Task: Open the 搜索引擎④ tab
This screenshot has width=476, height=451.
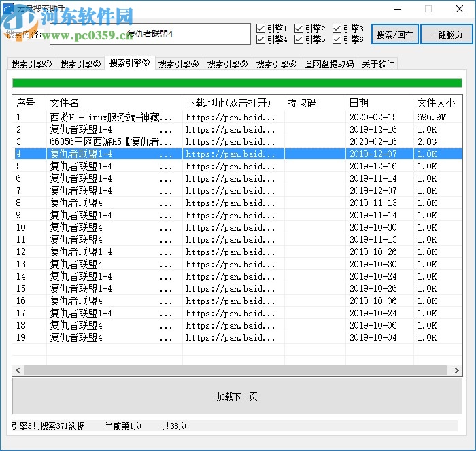Action: [x=178, y=64]
